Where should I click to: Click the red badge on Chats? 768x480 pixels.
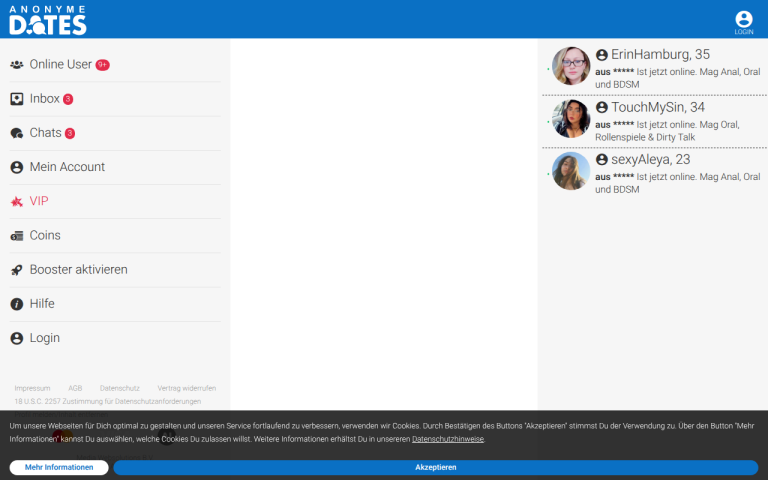pos(70,133)
